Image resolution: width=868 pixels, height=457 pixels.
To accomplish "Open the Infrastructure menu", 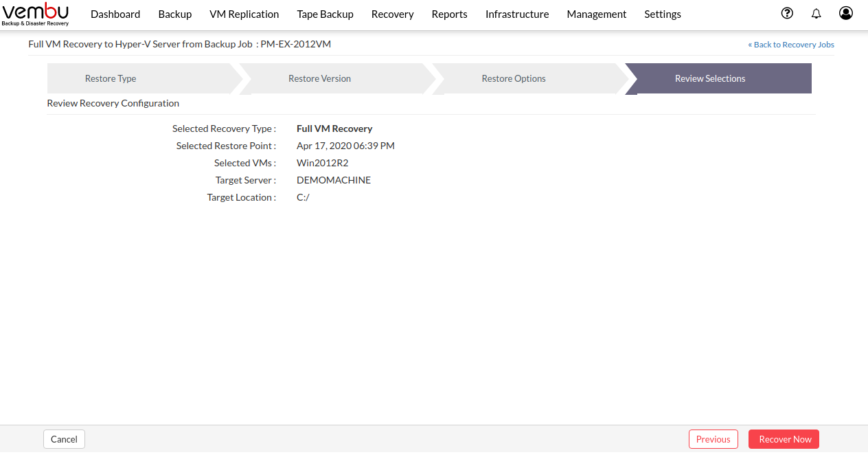I will [x=517, y=14].
